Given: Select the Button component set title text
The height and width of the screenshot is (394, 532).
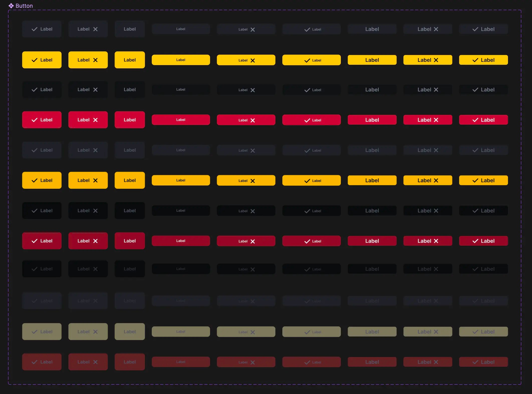Looking at the screenshot, I should click(24, 6).
